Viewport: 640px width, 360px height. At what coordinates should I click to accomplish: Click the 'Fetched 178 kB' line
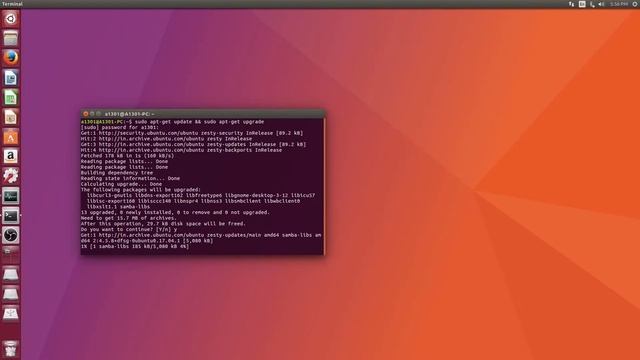[127, 156]
